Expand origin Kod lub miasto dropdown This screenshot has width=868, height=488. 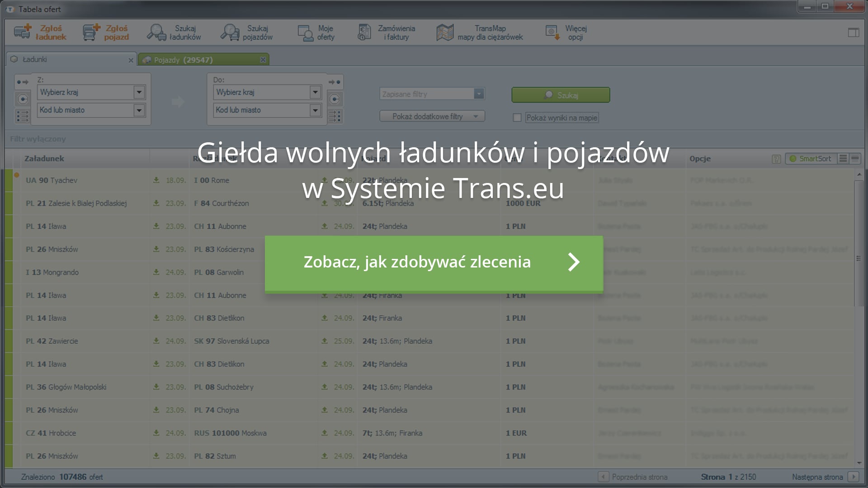(x=139, y=110)
